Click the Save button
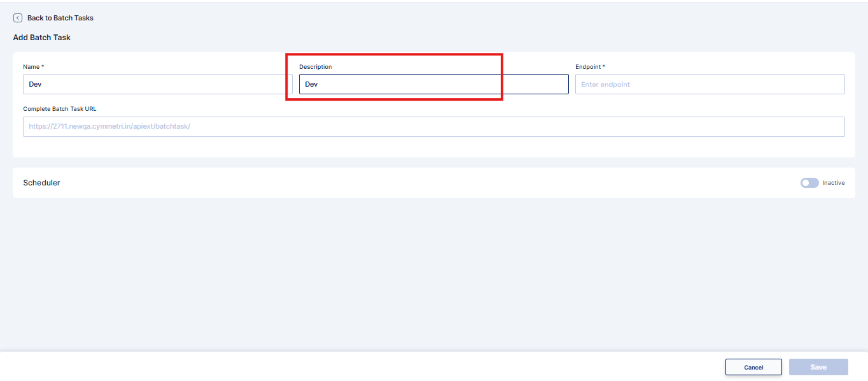The width and height of the screenshot is (868, 381). point(818,367)
